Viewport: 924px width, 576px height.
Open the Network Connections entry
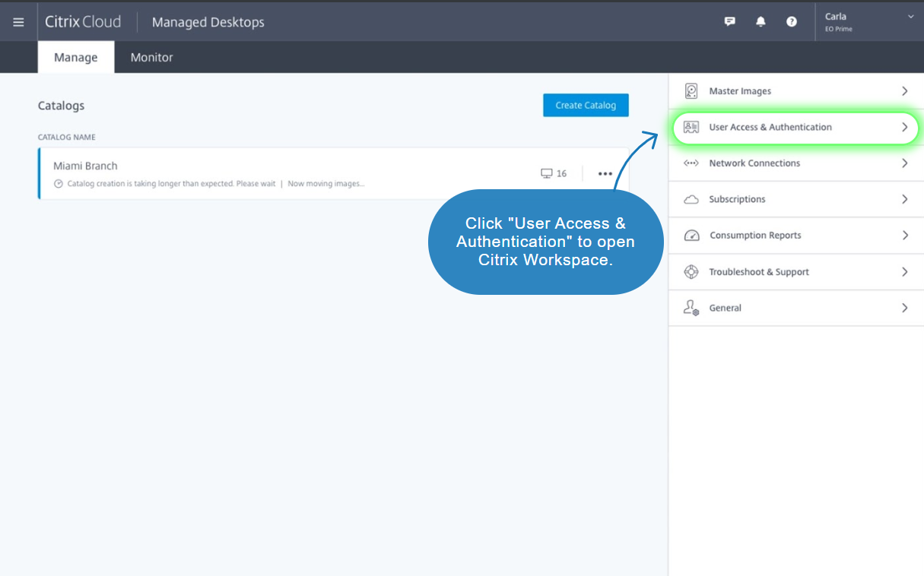[x=796, y=163]
